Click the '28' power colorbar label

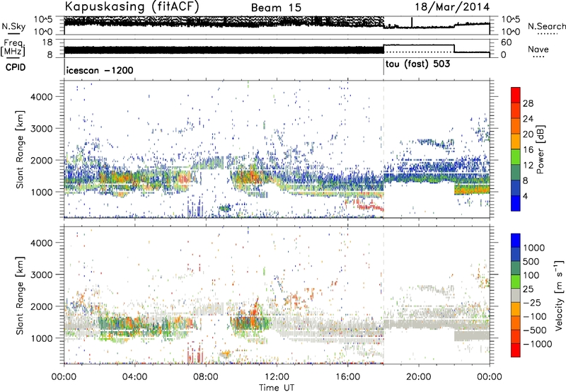(528, 103)
